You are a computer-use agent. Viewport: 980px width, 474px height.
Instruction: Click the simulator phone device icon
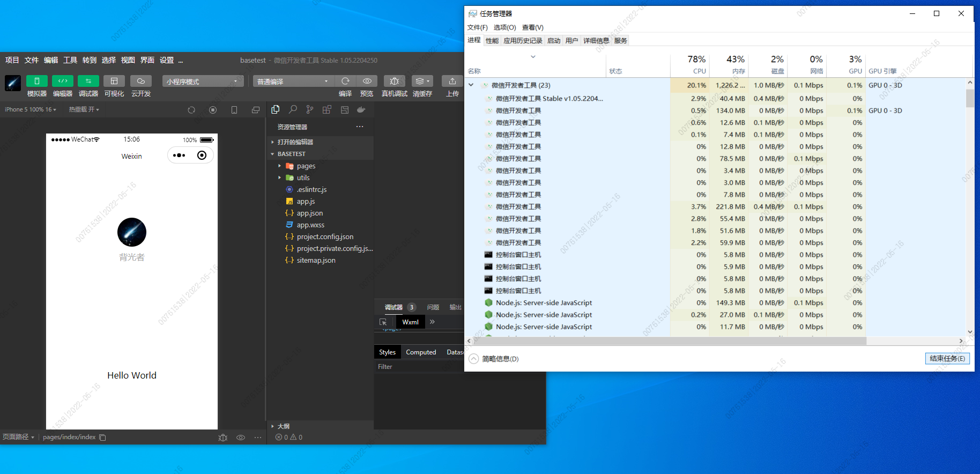tap(234, 110)
